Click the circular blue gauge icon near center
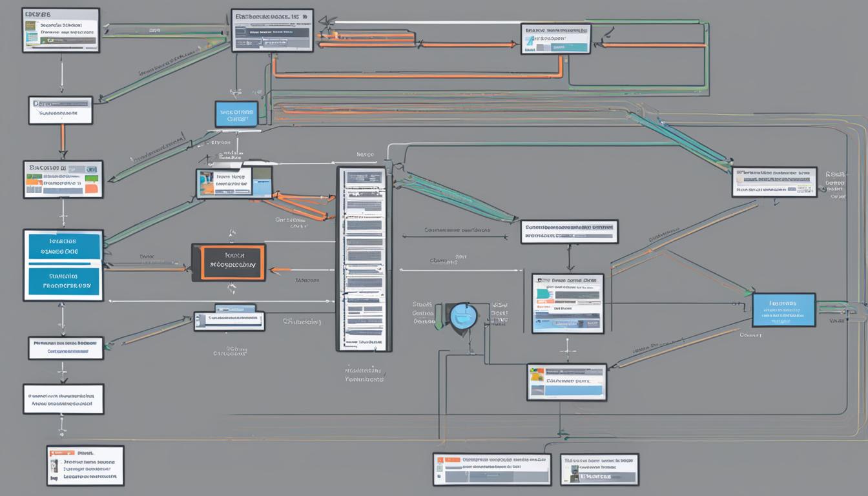The height and width of the screenshot is (496, 868). coord(462,316)
